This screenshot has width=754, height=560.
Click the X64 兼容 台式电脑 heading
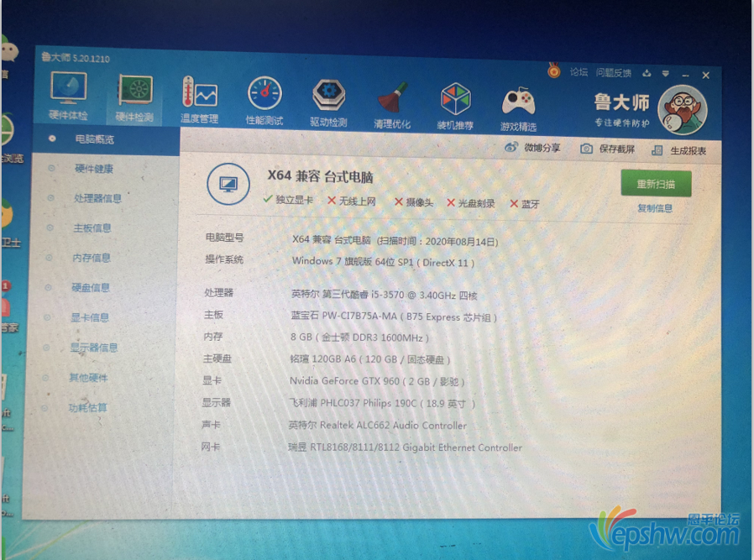[x=320, y=176]
